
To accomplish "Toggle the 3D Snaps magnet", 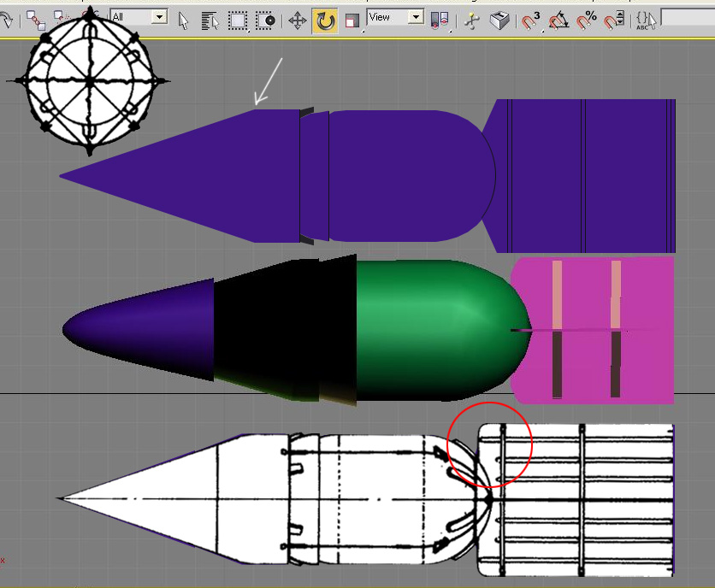I will click(531, 21).
